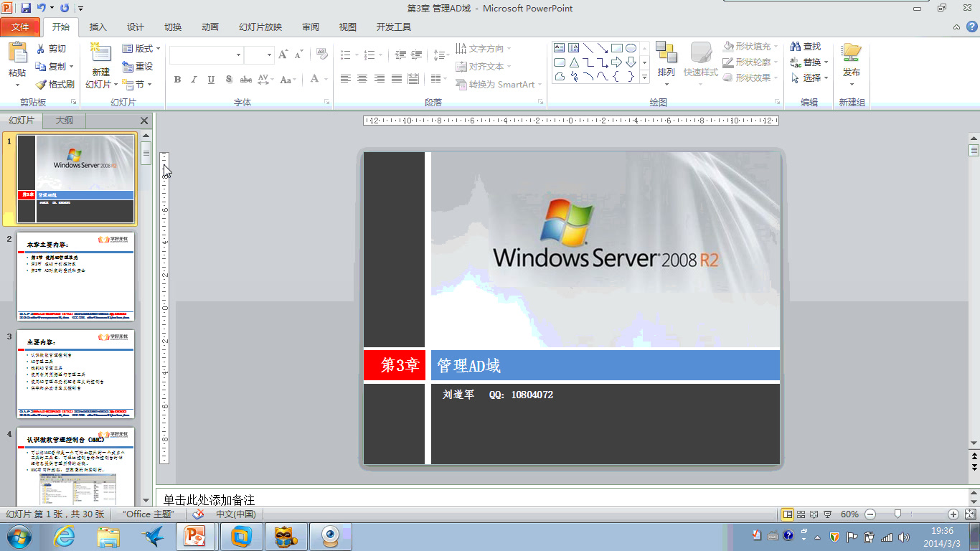Open the Arrange (排列) dropdown
This screenshot has width=980, height=551.
pyautogui.click(x=666, y=65)
